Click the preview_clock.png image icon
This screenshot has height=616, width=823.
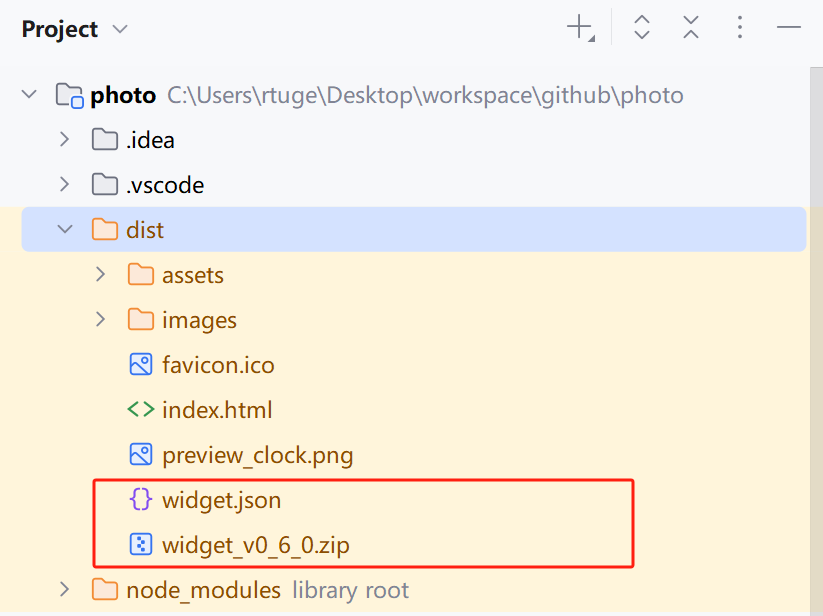pyautogui.click(x=141, y=454)
